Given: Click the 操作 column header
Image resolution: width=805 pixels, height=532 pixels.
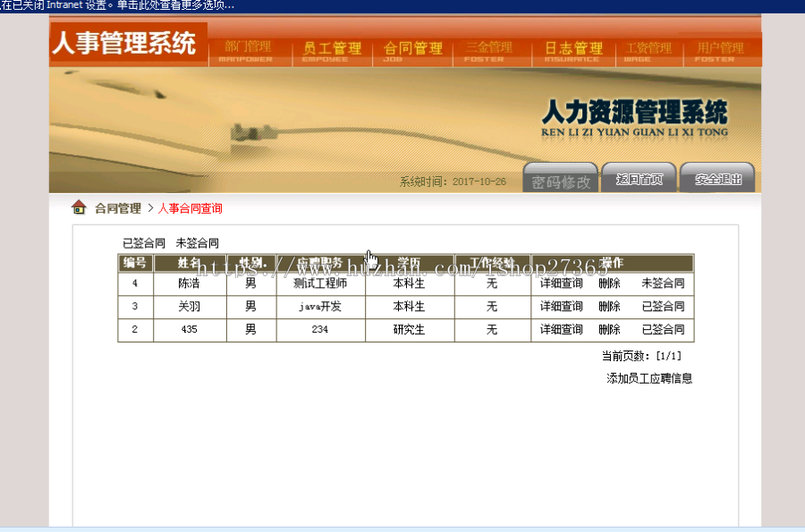Looking at the screenshot, I should [612, 263].
